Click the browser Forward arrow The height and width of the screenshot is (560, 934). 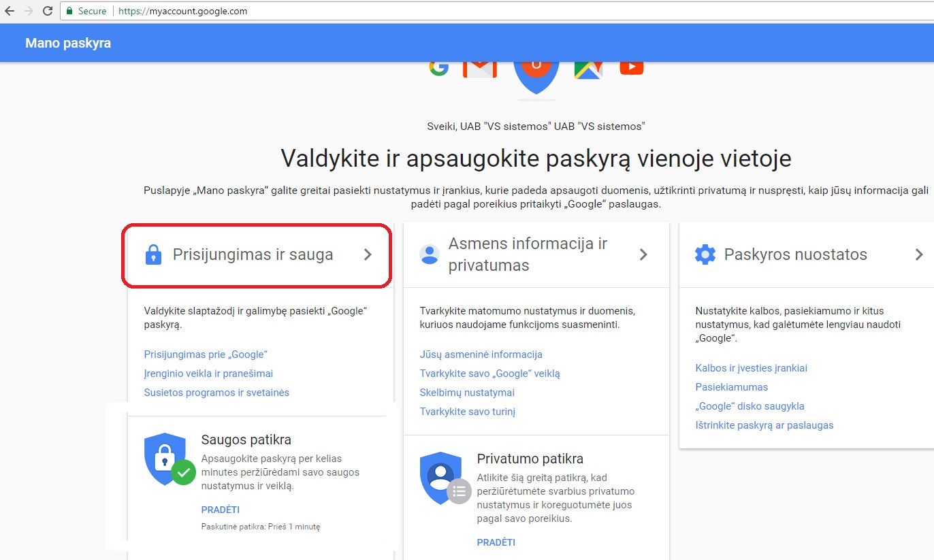pyautogui.click(x=29, y=11)
